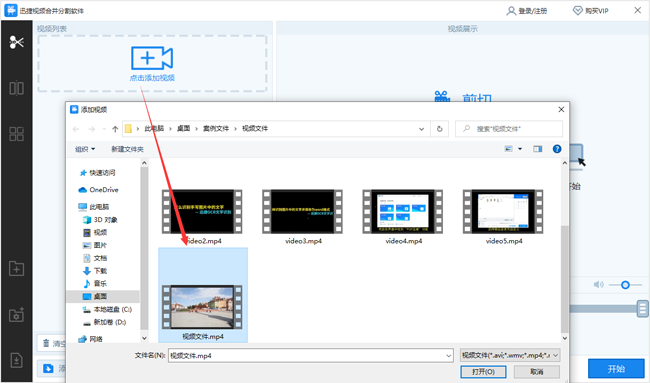Open the file type filter dropdown
650x383 pixels.
[510, 355]
